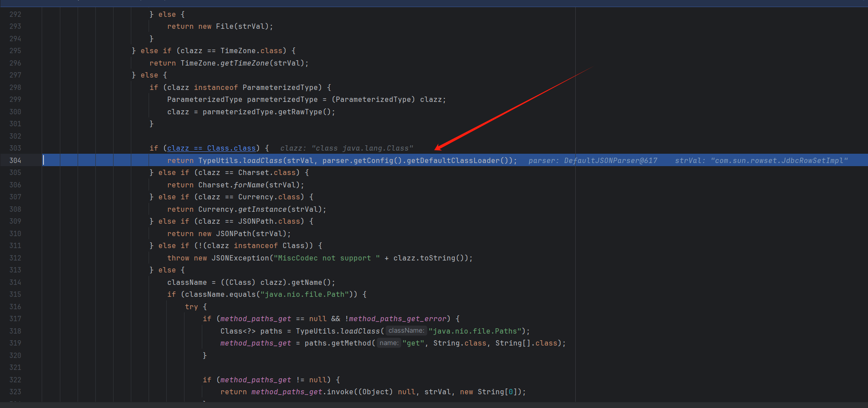Click 'instanceof ParameterizedType' on line 298
The width and height of the screenshot is (868, 408).
(258, 87)
